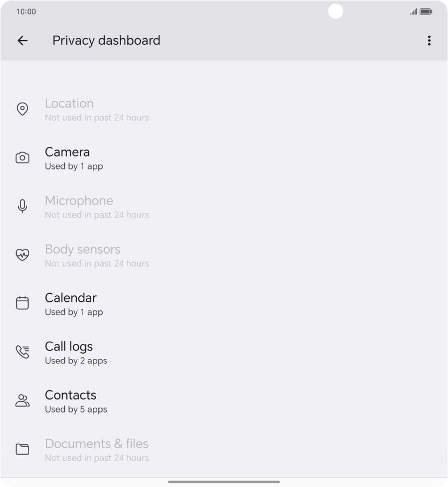Tap the bottom navigation gesture handle
Image resolution: width=448 pixels, height=487 pixels.
[224, 482]
